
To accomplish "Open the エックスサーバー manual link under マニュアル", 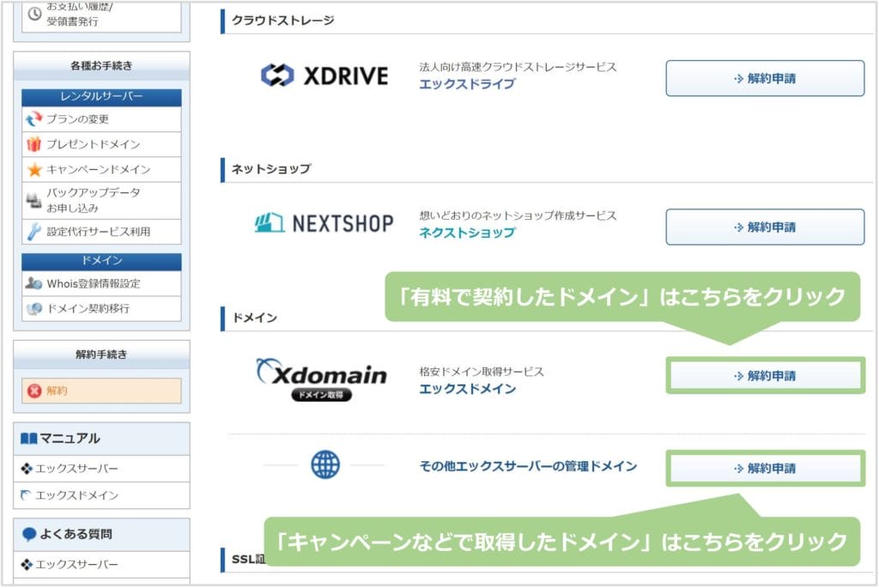I will click(x=76, y=469).
